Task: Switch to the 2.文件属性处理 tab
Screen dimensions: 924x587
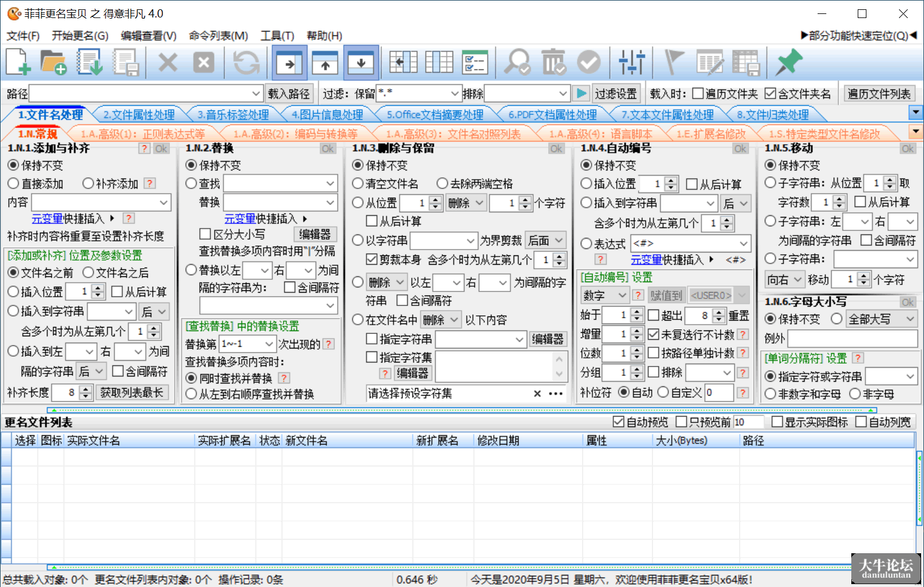Action: tap(139, 115)
